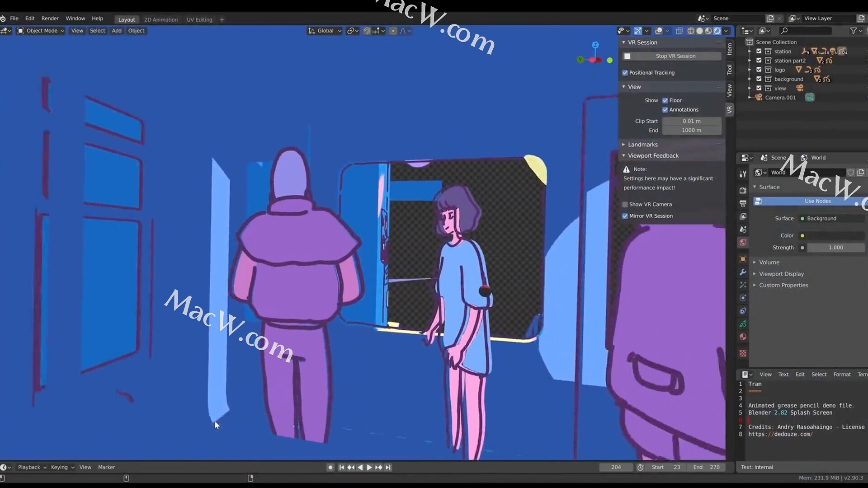The height and width of the screenshot is (488, 868).
Task: Uncheck Show Floor option
Action: 665,100
